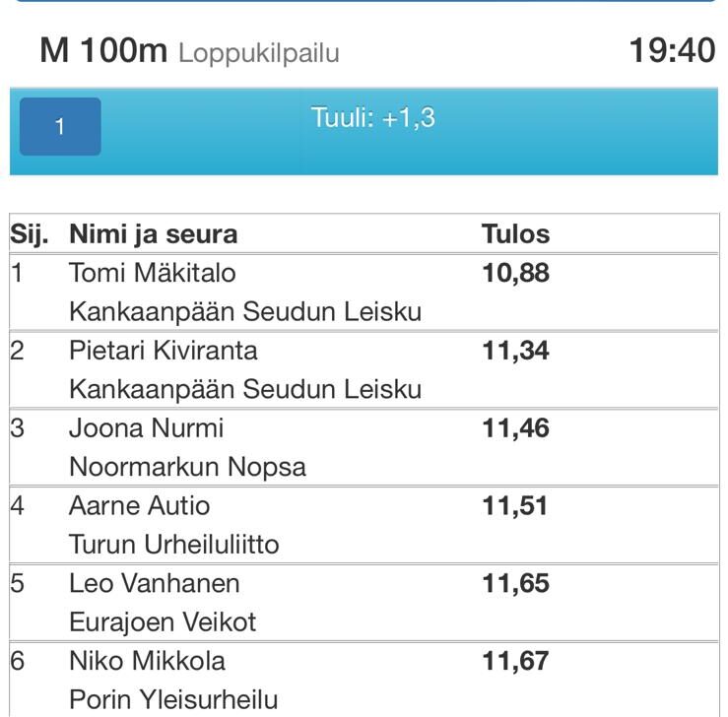
Task: Click the Loppukilpailu round label
Action: click(259, 53)
